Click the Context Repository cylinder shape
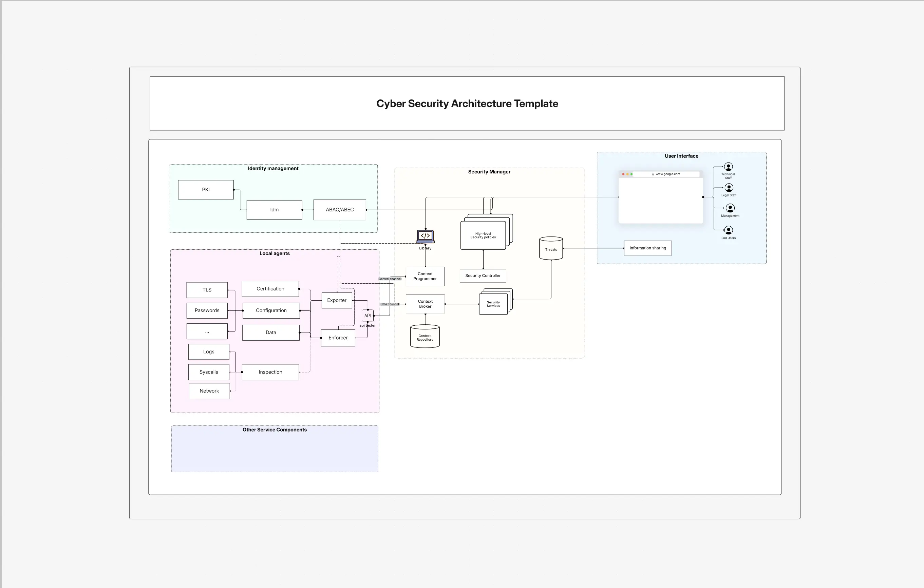 [425, 337]
